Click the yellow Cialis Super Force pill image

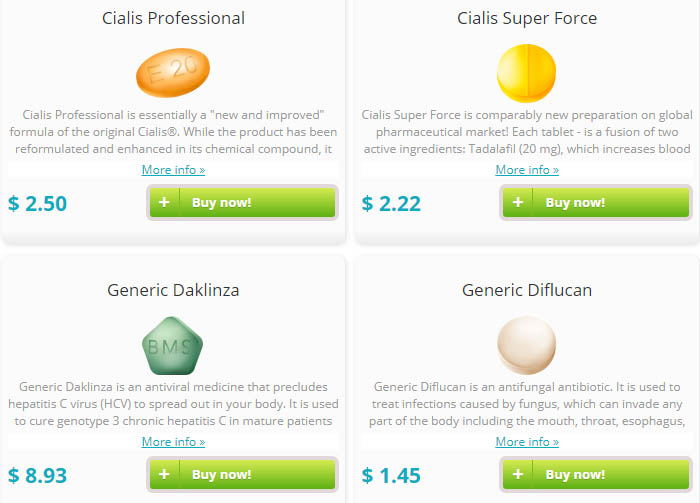526,73
